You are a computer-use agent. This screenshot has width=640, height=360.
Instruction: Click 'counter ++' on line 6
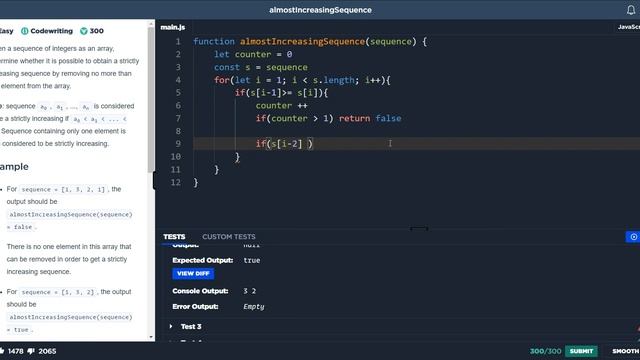(x=281, y=106)
